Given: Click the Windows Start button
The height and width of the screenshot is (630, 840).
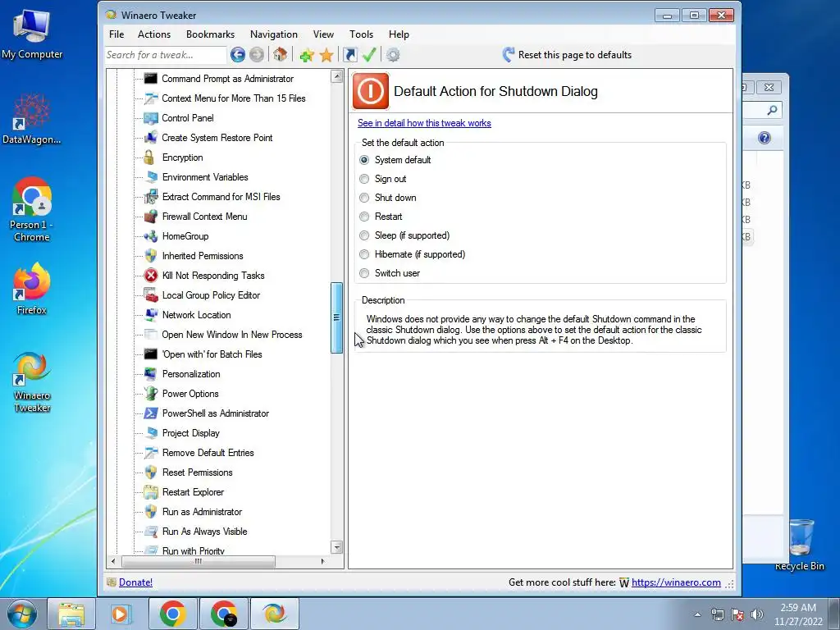Looking at the screenshot, I should coord(21,614).
